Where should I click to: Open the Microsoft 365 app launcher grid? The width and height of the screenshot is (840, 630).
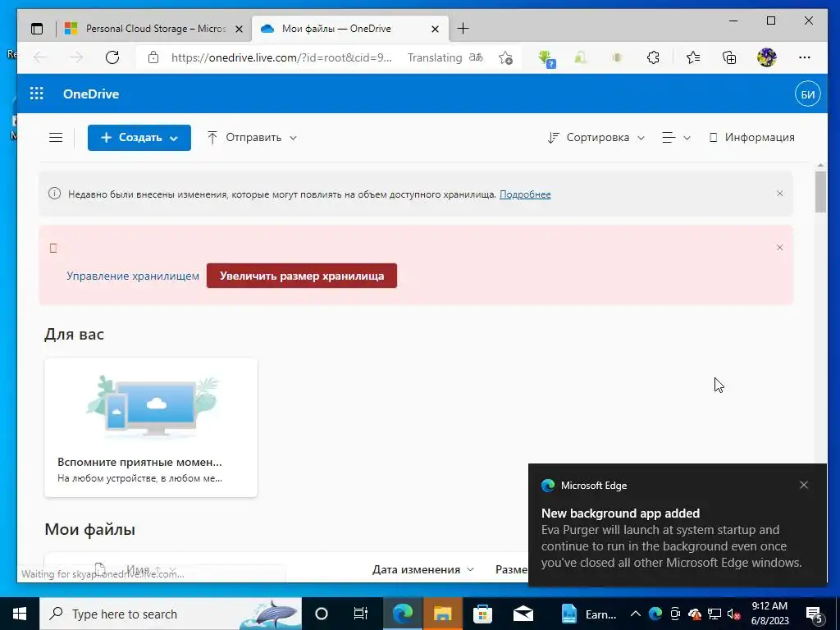pyautogui.click(x=36, y=94)
